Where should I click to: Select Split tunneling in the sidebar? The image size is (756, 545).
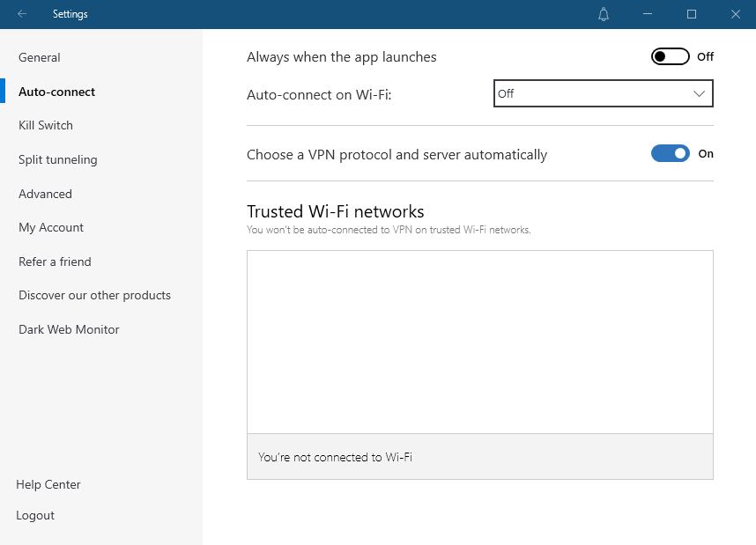[57, 159]
